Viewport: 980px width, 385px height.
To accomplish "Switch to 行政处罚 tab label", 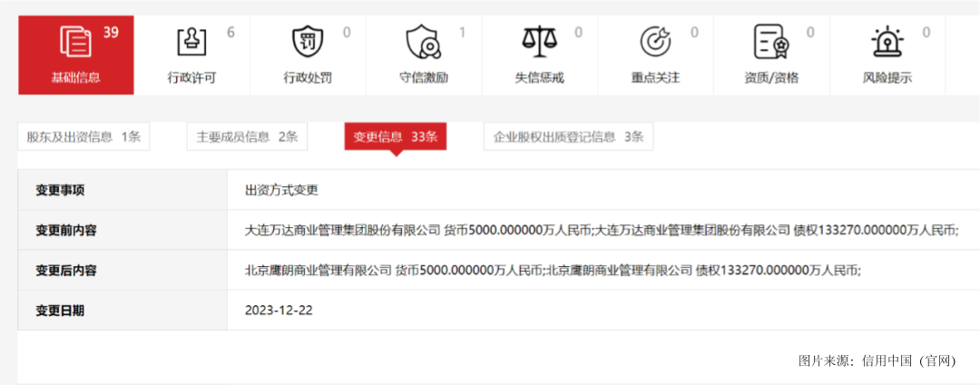I will pyautogui.click(x=308, y=79).
